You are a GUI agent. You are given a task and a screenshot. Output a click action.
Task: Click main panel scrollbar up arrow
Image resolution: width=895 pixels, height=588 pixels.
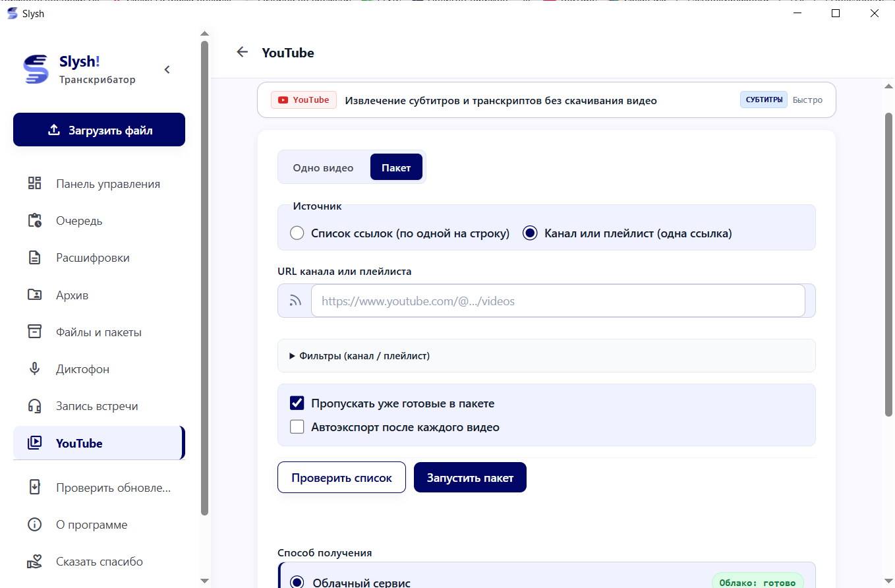pos(888,86)
